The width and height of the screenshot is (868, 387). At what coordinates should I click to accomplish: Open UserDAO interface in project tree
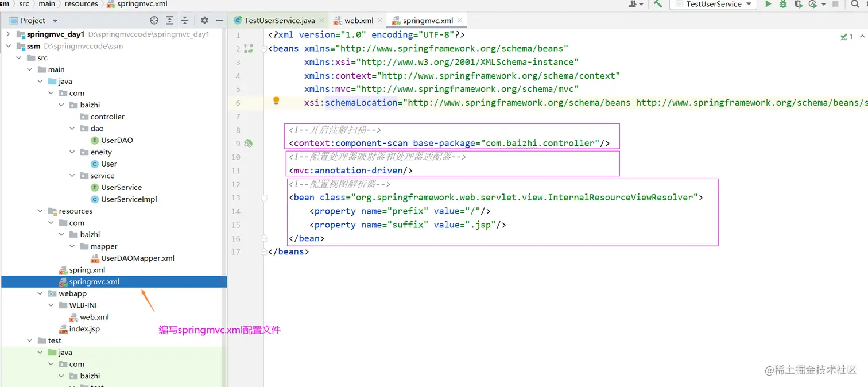tap(117, 140)
